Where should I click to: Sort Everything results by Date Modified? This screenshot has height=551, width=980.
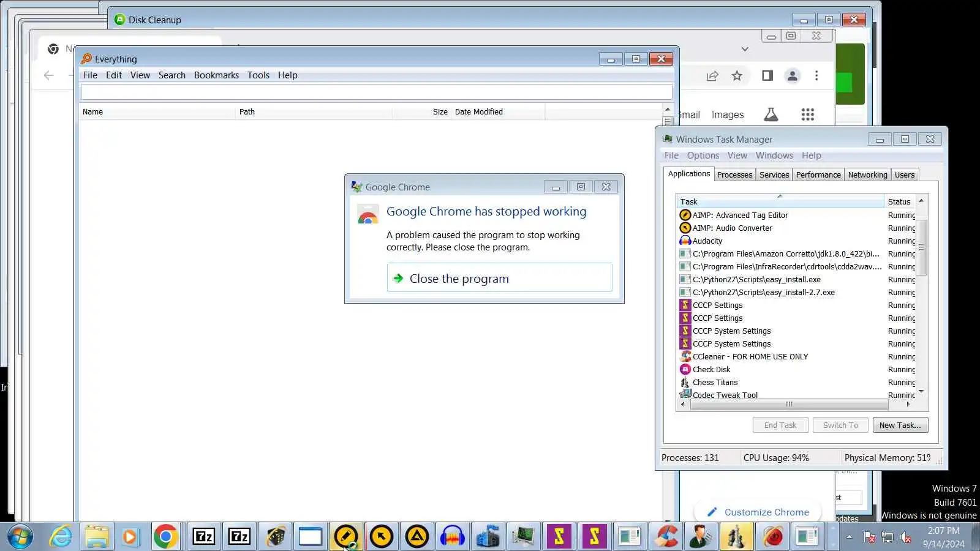click(x=498, y=112)
